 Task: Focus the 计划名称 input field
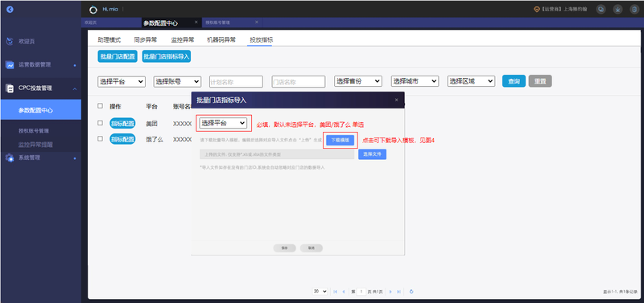coord(236,82)
